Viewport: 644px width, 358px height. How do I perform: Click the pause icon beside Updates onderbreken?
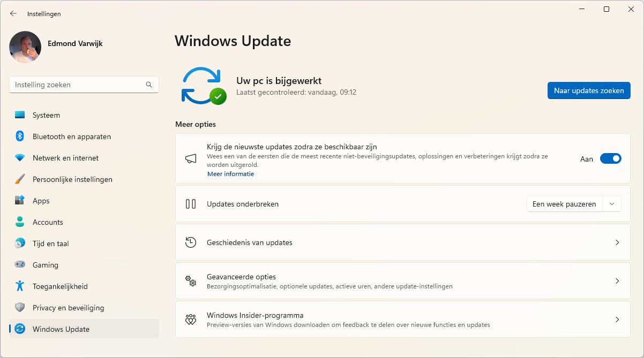[191, 204]
